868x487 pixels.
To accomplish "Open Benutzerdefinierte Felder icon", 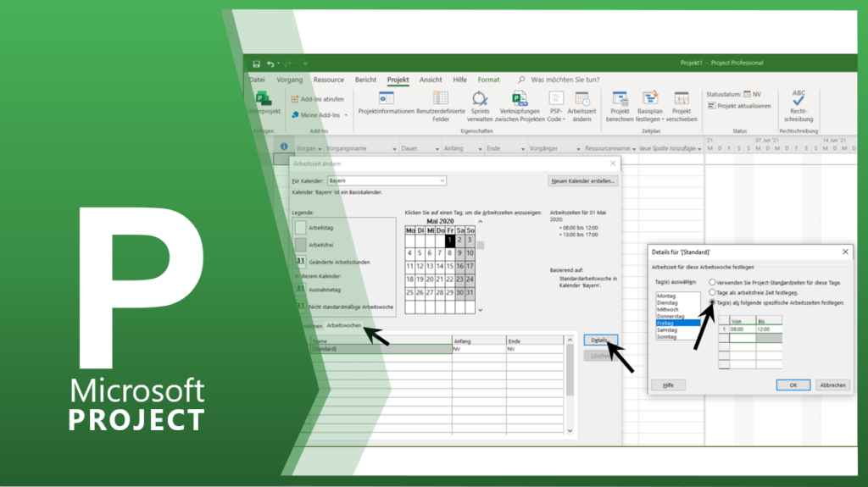I will click(441, 98).
